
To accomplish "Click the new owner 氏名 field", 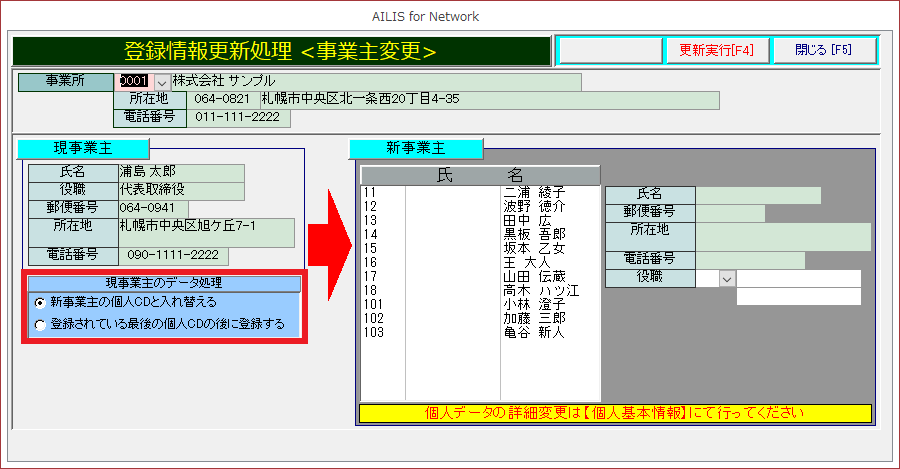I will tap(758, 195).
